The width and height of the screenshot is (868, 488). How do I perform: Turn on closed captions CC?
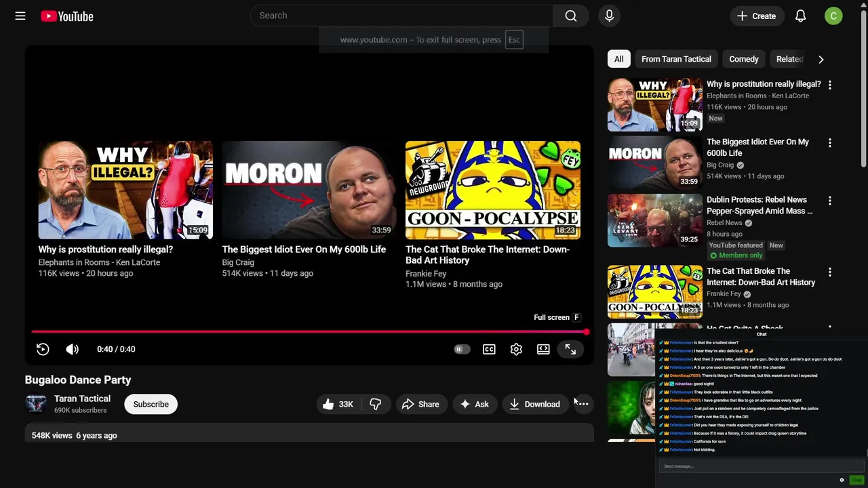(489, 349)
